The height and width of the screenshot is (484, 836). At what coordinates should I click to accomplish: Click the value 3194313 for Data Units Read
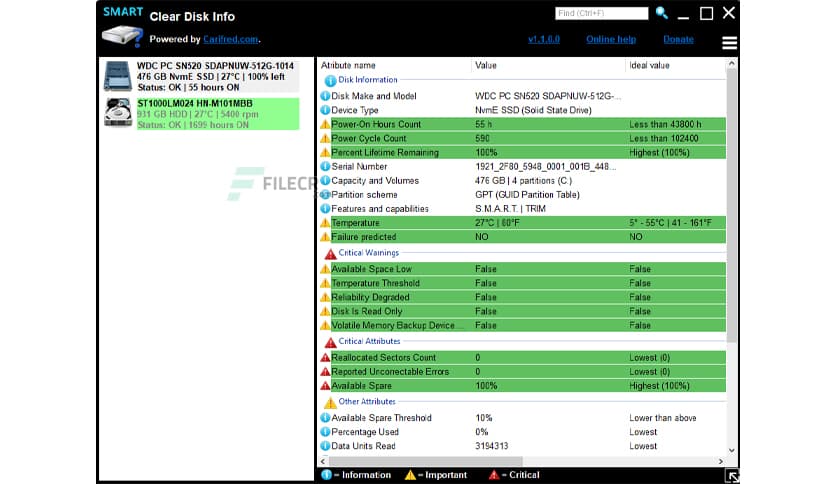492,446
